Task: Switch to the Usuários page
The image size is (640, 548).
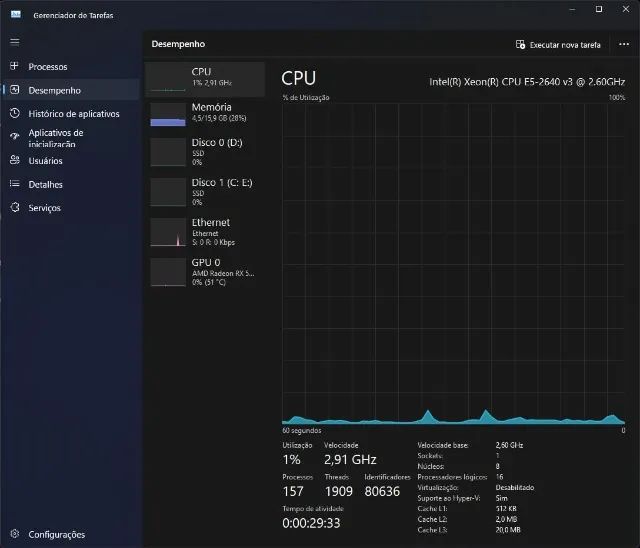Action: click(x=72, y=161)
